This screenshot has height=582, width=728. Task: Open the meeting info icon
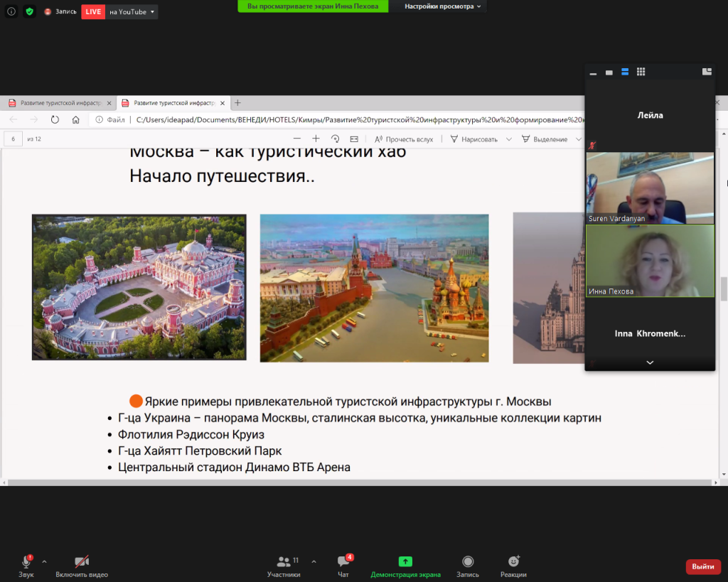(x=11, y=11)
